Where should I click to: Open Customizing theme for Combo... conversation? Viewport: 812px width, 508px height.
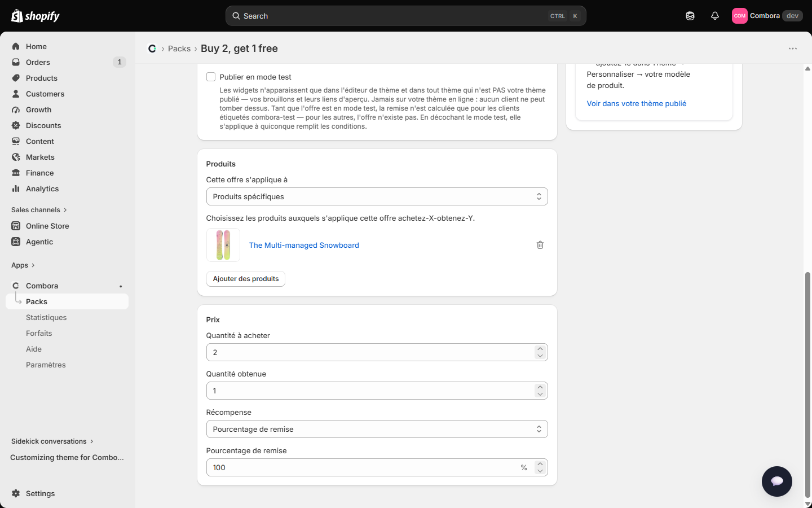(67, 457)
